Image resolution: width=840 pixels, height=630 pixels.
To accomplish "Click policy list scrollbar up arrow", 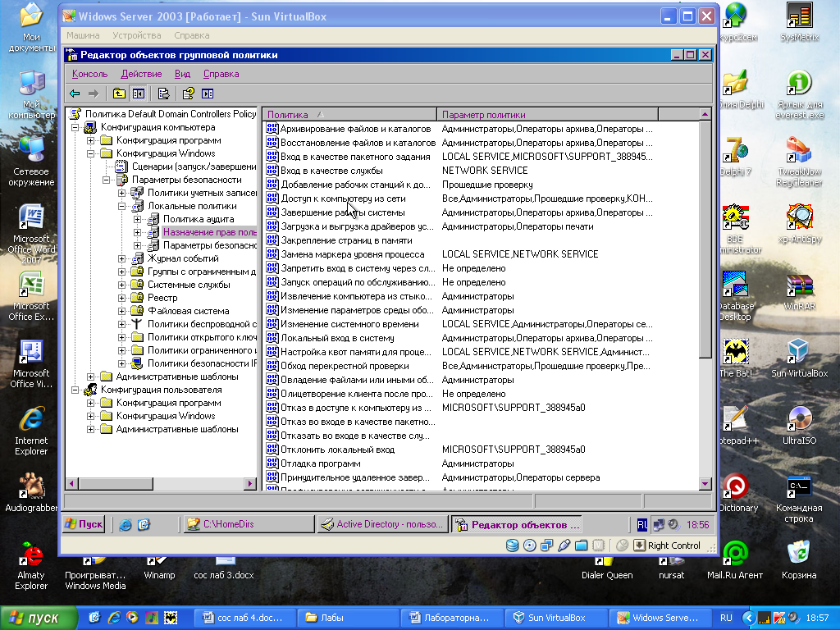I will coord(705,115).
